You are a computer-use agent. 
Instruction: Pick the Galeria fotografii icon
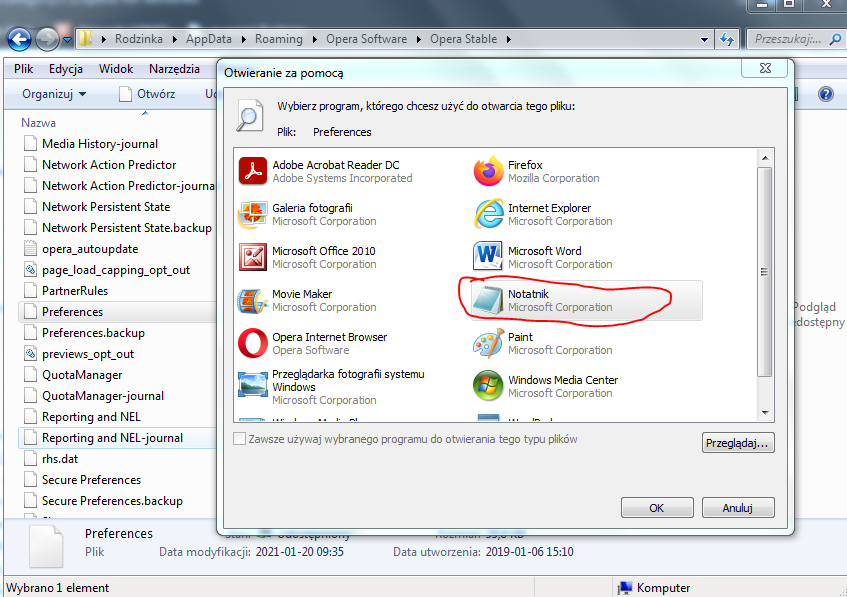[x=253, y=214]
